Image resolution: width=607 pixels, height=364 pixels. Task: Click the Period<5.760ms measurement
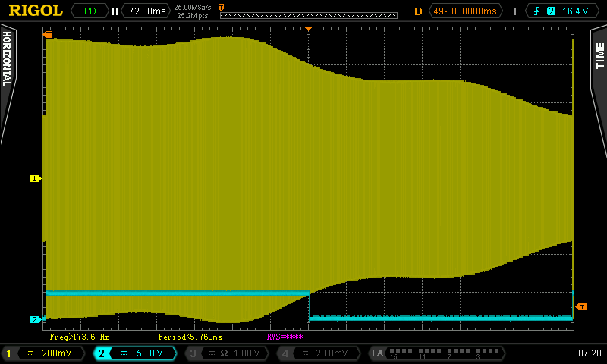point(190,337)
